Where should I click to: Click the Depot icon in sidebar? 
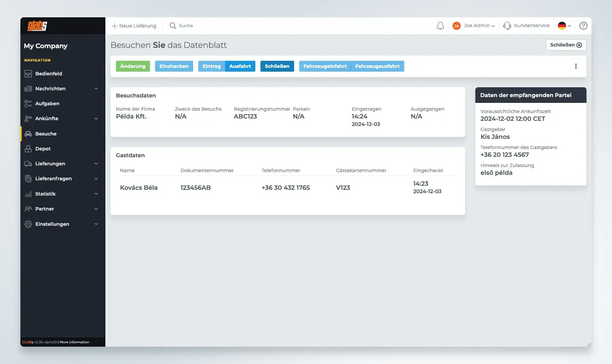point(28,149)
